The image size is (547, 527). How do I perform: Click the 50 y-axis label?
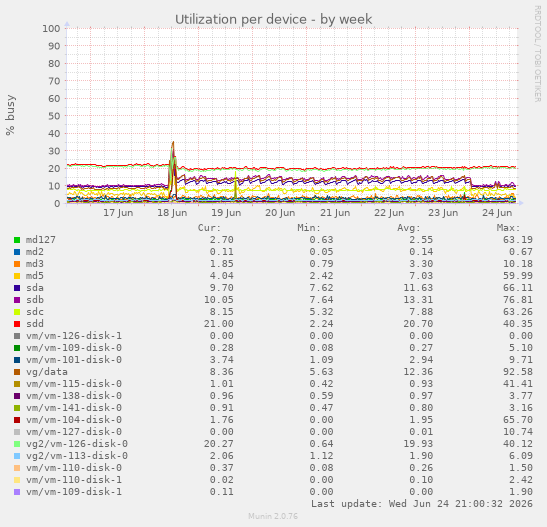click(x=54, y=116)
